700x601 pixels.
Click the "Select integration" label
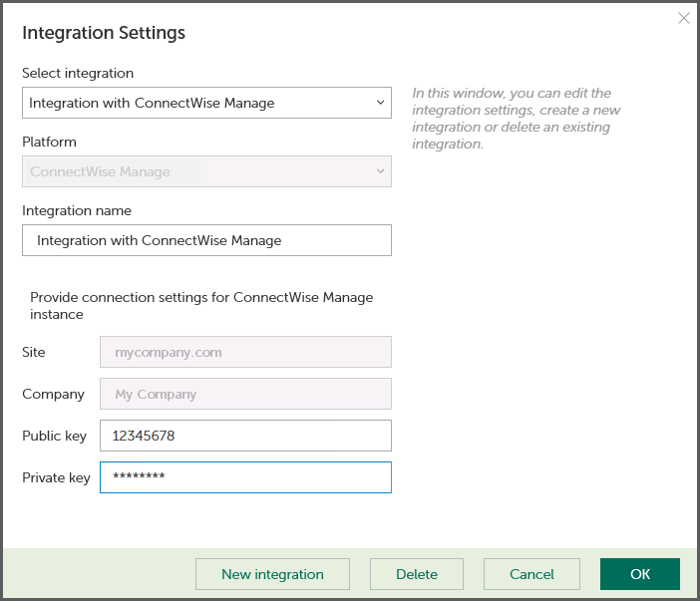click(78, 73)
